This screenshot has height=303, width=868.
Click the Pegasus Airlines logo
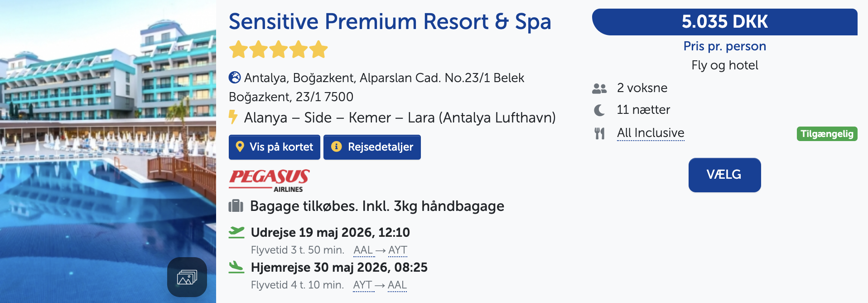pyautogui.click(x=269, y=181)
